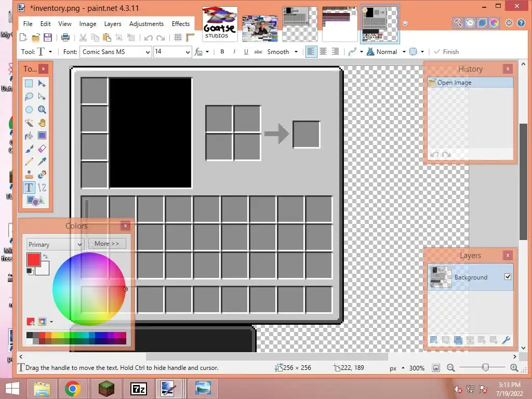This screenshot has height=399, width=532.
Task: Select the Pan hand tool
Action: [x=42, y=123]
